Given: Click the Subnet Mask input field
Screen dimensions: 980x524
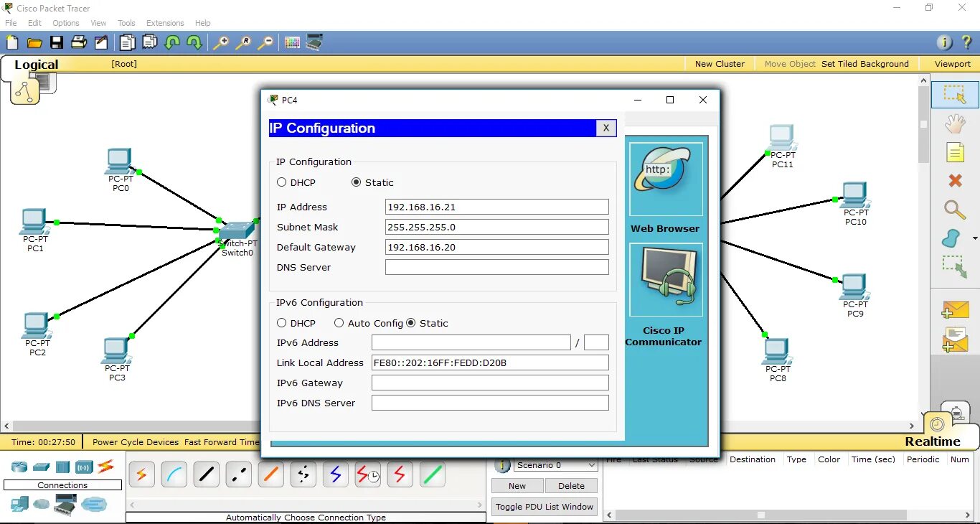Looking at the screenshot, I should 497,227.
